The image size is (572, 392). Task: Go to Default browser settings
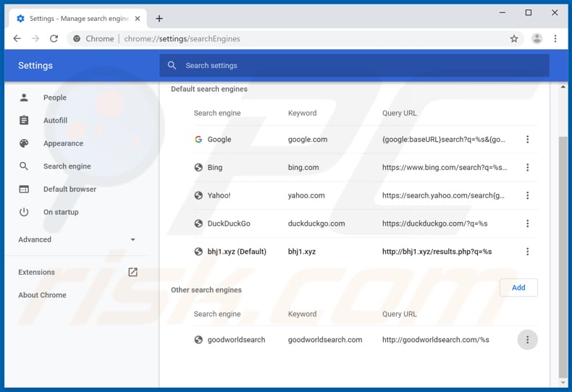point(70,189)
